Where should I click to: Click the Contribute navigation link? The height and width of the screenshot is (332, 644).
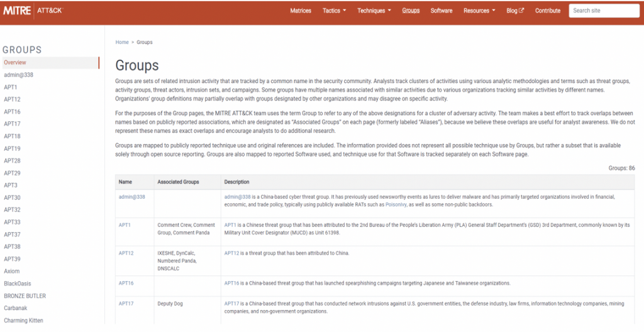[x=547, y=11]
